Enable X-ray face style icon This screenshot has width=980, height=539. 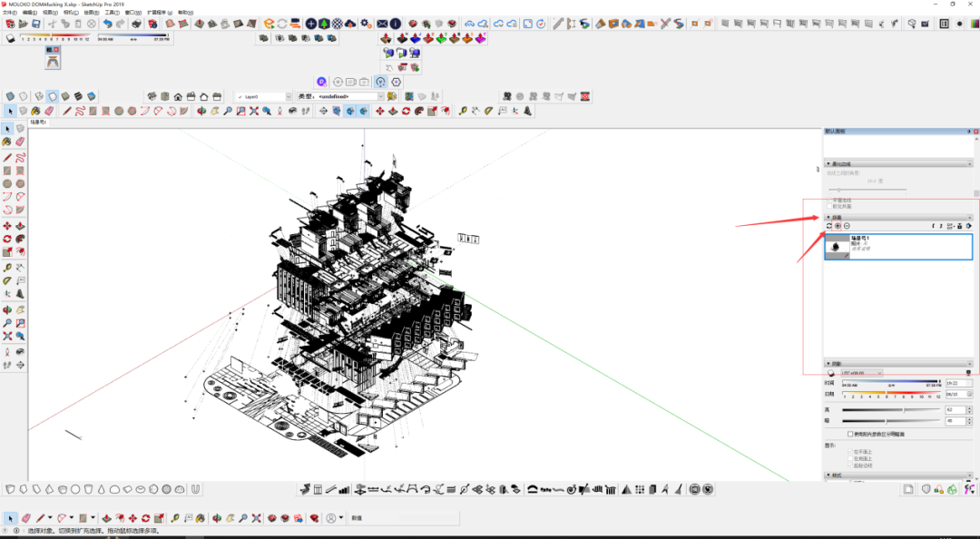point(10,96)
